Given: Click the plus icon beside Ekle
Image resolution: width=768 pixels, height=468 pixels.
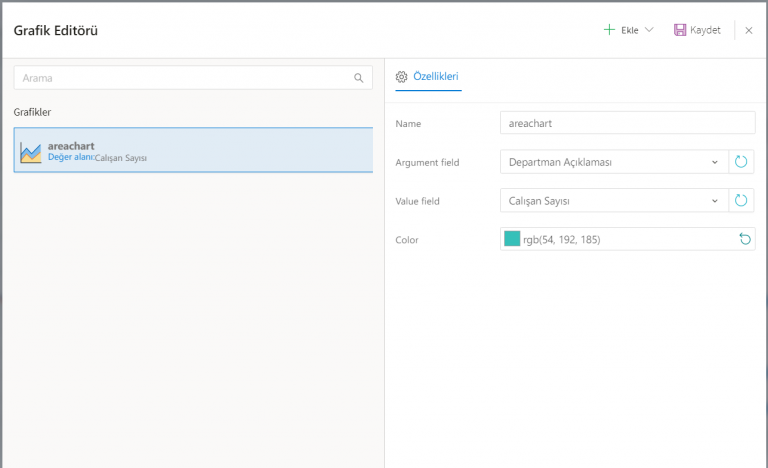Looking at the screenshot, I should [609, 30].
